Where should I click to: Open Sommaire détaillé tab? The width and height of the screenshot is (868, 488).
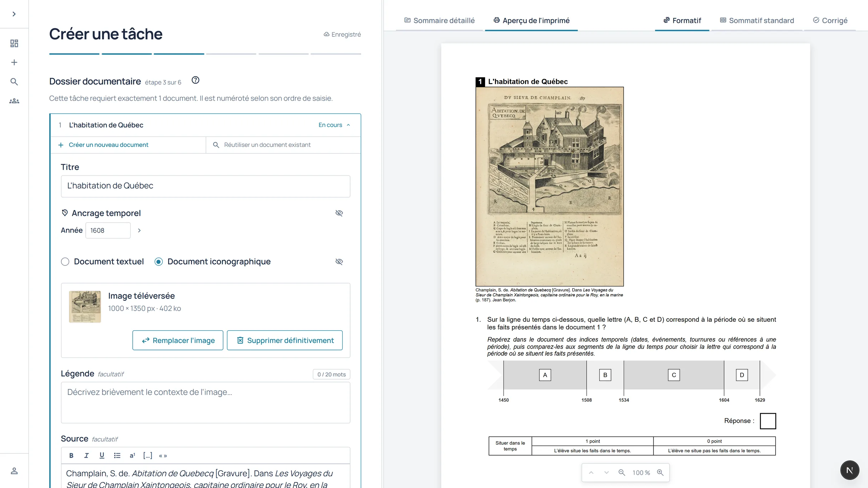click(439, 20)
